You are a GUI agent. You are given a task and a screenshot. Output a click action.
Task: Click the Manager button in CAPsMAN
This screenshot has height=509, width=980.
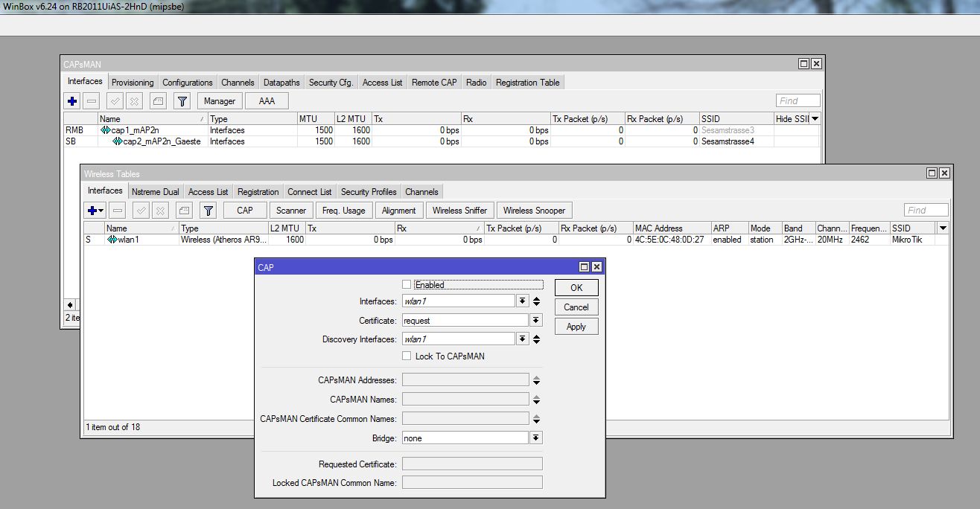click(220, 101)
